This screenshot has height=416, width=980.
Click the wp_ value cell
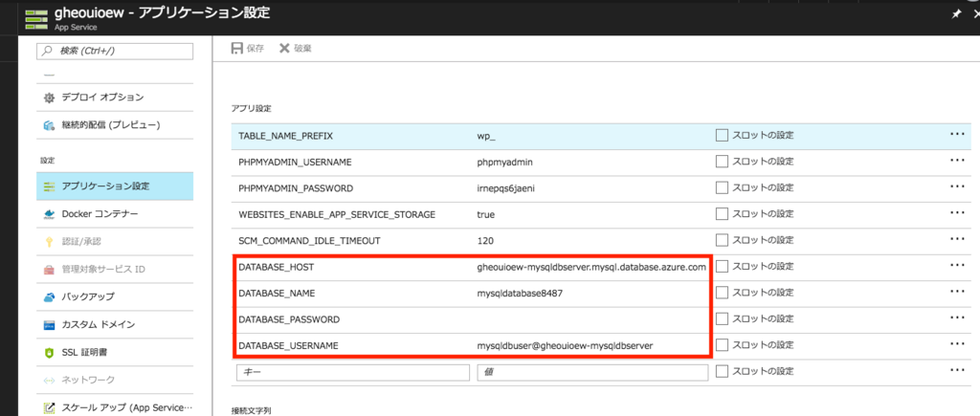pos(485,136)
